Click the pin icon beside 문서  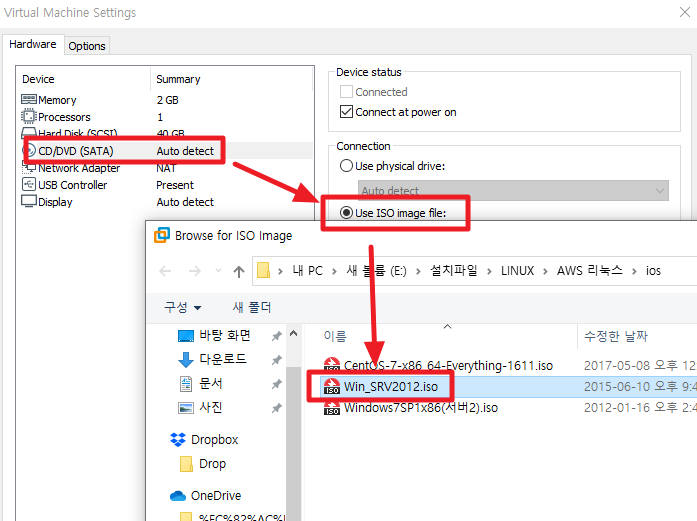pyautogui.click(x=276, y=384)
